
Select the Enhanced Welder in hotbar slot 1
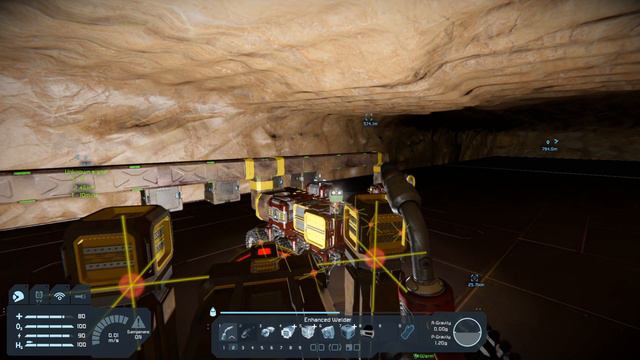click(228, 333)
